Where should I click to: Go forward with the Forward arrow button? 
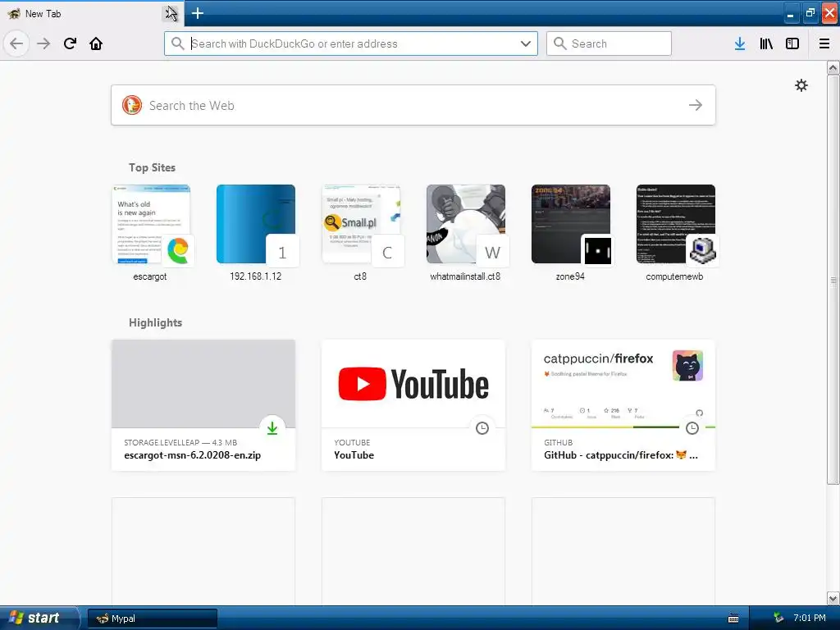tap(43, 43)
